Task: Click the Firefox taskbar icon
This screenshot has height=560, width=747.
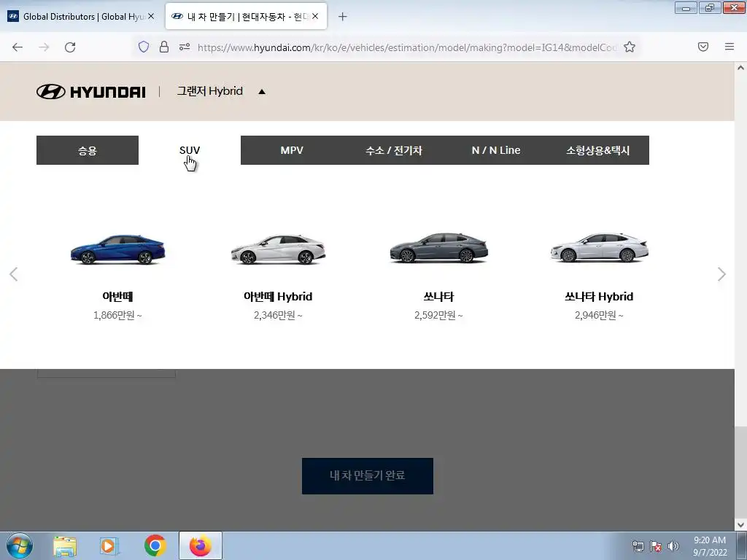Action: 201,545
